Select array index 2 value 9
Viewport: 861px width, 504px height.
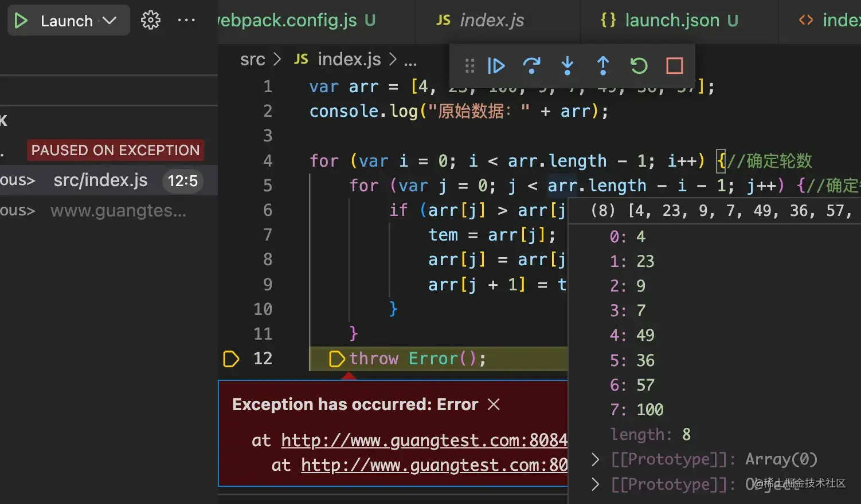point(628,286)
